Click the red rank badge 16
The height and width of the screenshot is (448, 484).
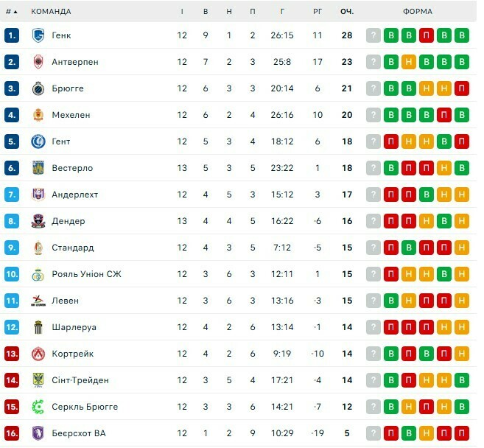[11, 433]
